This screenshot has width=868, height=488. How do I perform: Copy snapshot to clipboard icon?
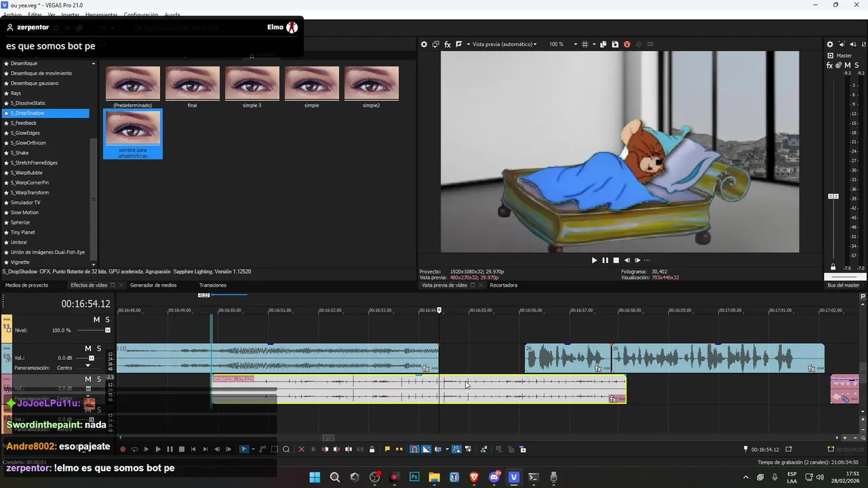pos(603,44)
